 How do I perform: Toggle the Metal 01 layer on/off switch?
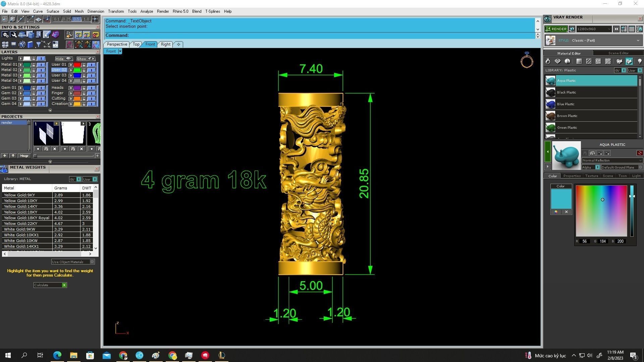click(x=41, y=65)
